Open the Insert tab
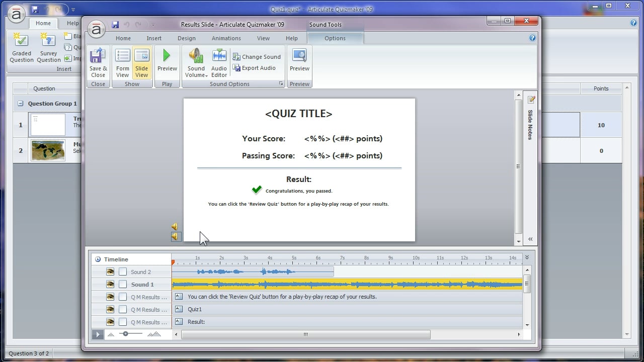644x362 pixels. click(x=154, y=38)
